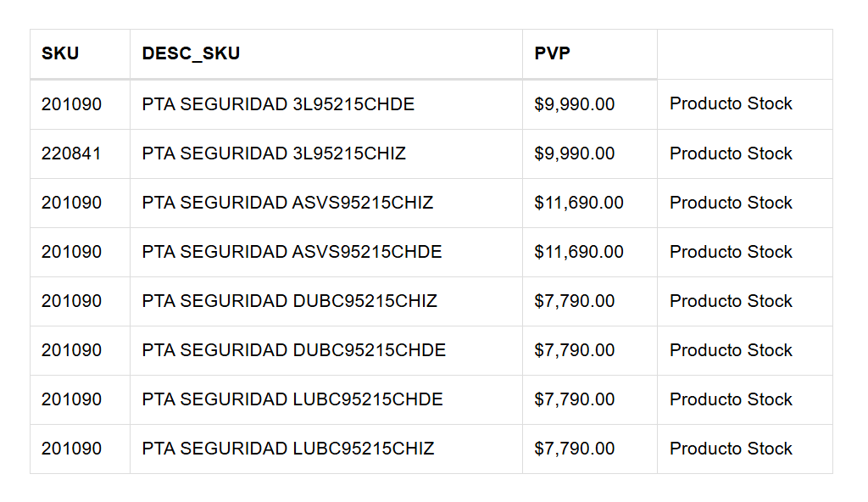Screen dimensions: 868x502
Task: Select the PTA SEGURIDAD ASVS95215CHIZ description
Action: coord(287,203)
